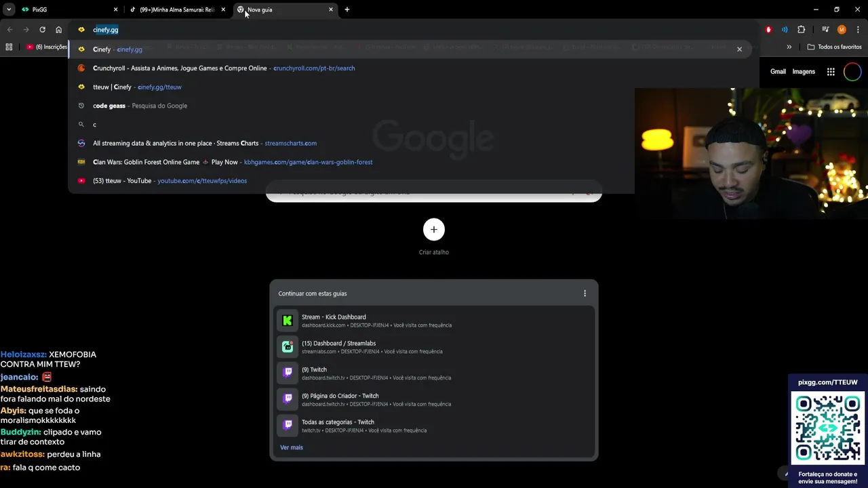
Task: Click the webcam overlay video
Action: [751, 153]
